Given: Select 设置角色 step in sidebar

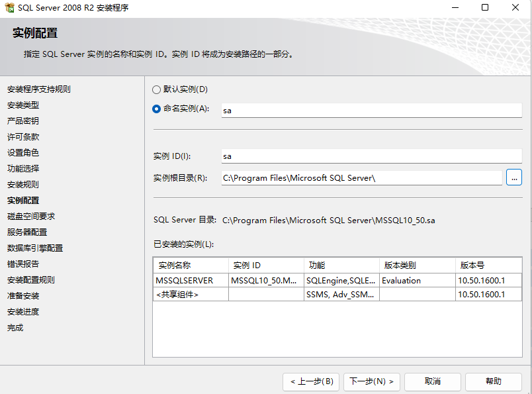Looking at the screenshot, I should (x=23, y=153).
